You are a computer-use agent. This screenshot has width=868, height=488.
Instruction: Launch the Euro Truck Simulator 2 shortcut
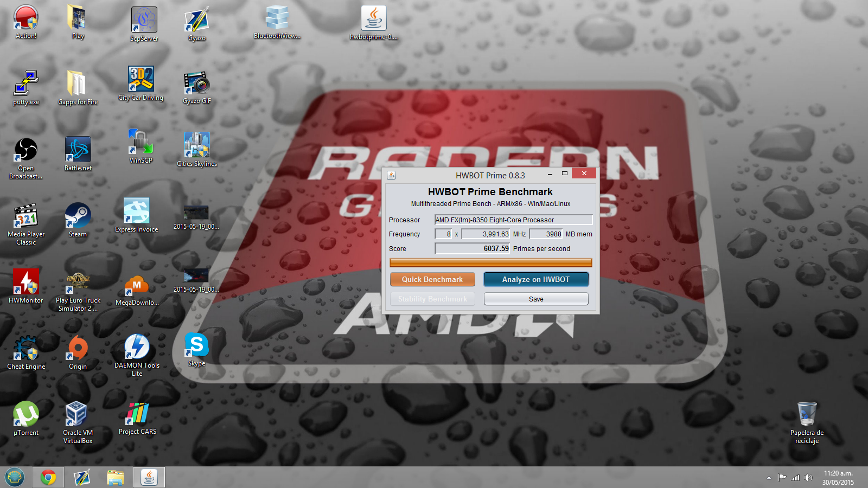(x=78, y=292)
